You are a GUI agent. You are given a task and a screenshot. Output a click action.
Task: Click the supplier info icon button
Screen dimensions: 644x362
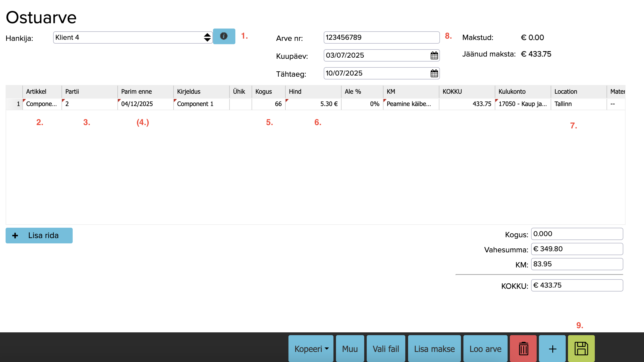[224, 36]
